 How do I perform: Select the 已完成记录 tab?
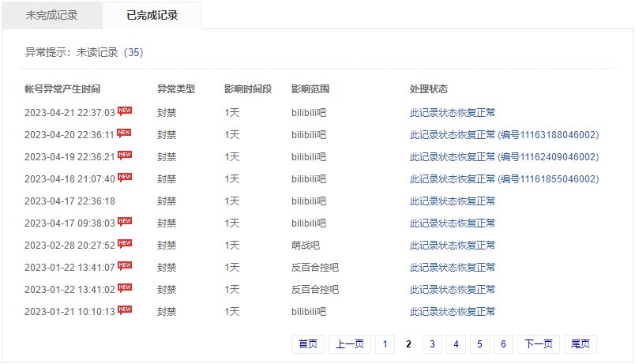coord(152,15)
